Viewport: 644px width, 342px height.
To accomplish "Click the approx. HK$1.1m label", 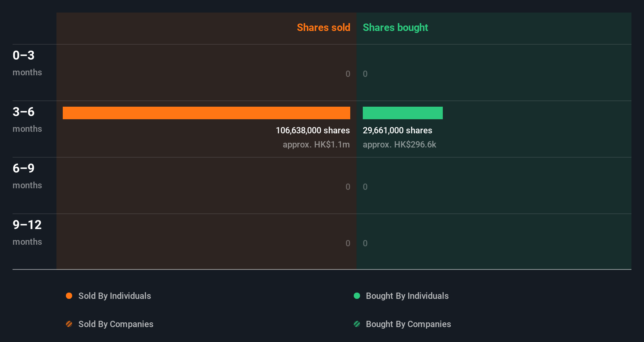I will pos(316,144).
